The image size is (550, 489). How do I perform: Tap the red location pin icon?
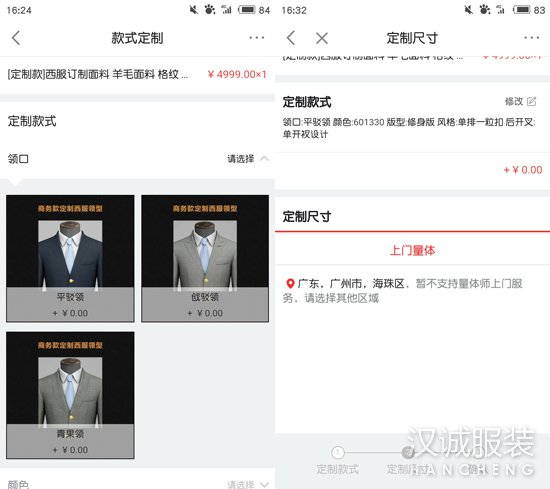coord(290,283)
